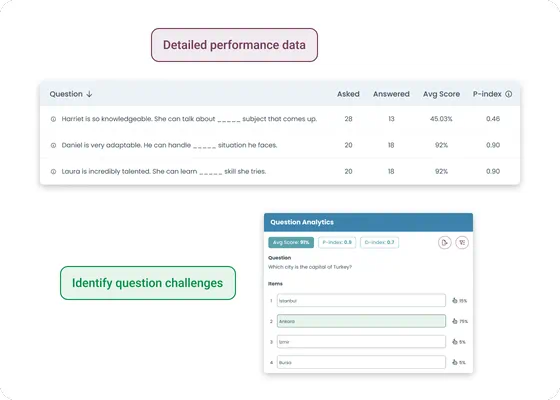560x400 pixels.
Task: Click the Answered value 13 in Harriet row
Action: pyautogui.click(x=391, y=119)
